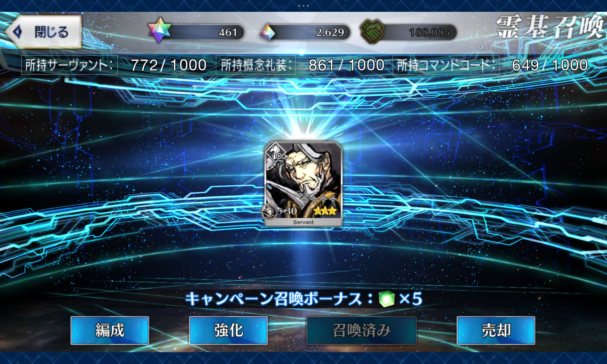Screen dimensions: 607x364
Task: Open the summoned Servant card thumbnail
Action: pos(303,184)
